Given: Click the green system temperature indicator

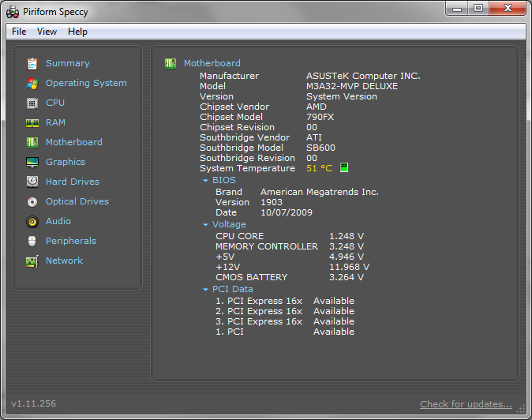Looking at the screenshot, I should coord(343,168).
